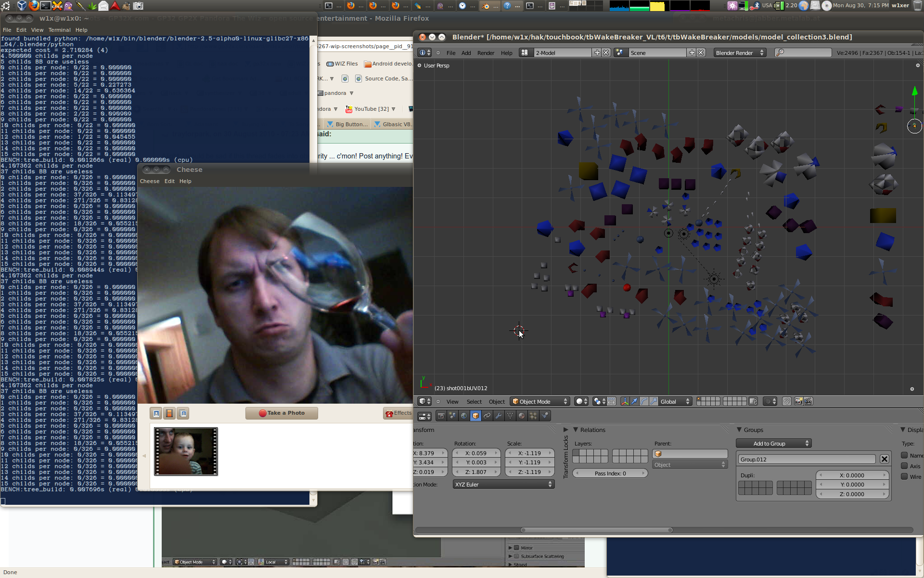The image size is (924, 578).
Task: Open the Render properties camera tab
Action: tap(441, 416)
